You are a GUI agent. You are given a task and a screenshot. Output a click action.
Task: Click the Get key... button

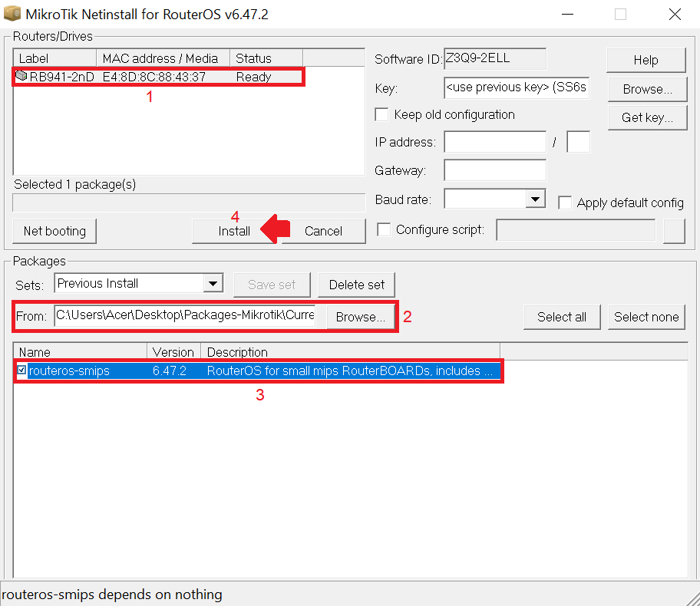(647, 118)
